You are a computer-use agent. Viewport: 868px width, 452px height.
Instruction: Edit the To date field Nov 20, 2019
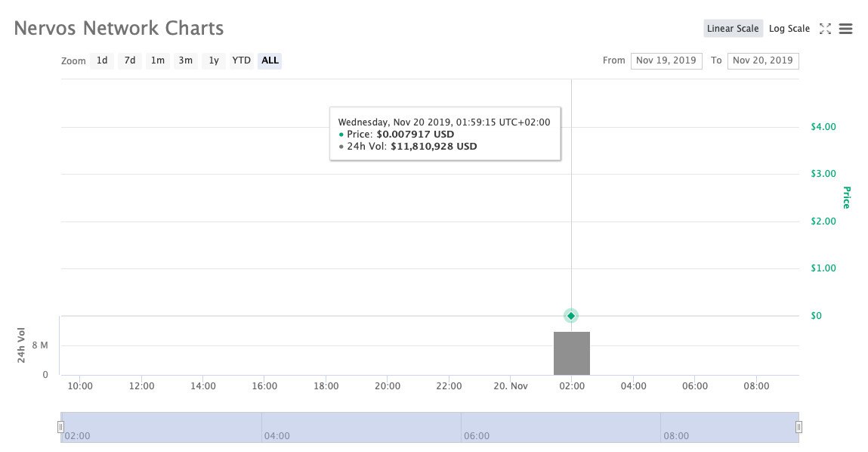click(763, 60)
